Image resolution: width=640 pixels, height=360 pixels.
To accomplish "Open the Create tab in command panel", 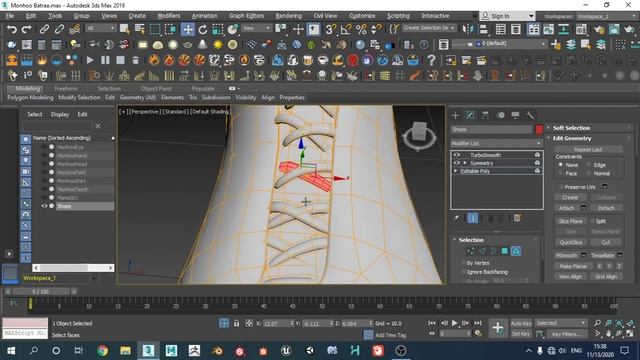I will pos(455,116).
